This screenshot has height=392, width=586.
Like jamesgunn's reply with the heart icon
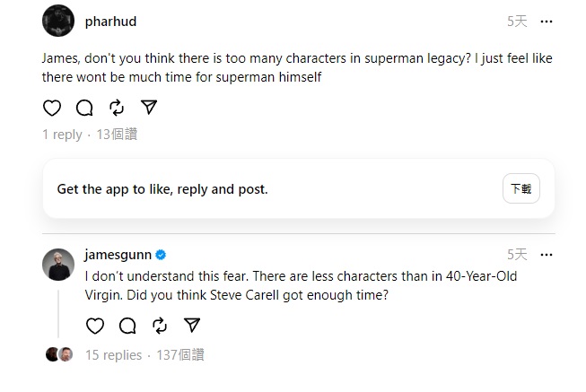pos(95,326)
